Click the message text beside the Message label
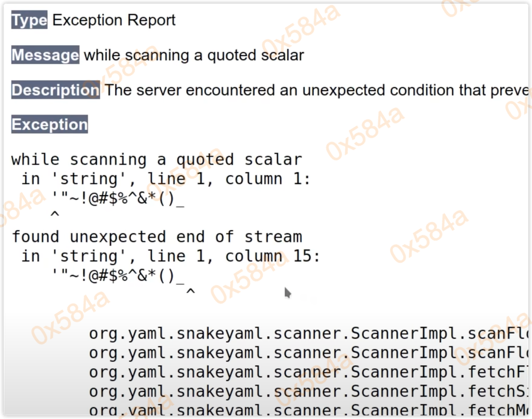Screen dimensions: 532x419 (193, 55)
